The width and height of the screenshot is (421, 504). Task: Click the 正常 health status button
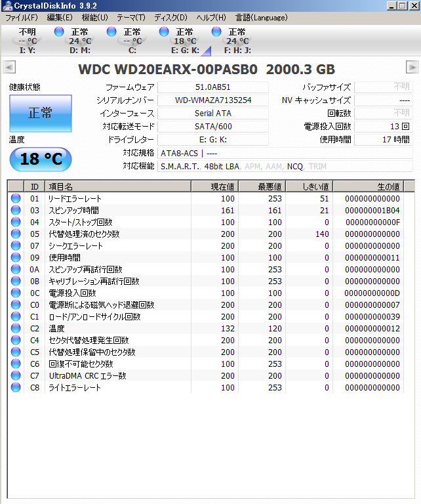click(41, 113)
